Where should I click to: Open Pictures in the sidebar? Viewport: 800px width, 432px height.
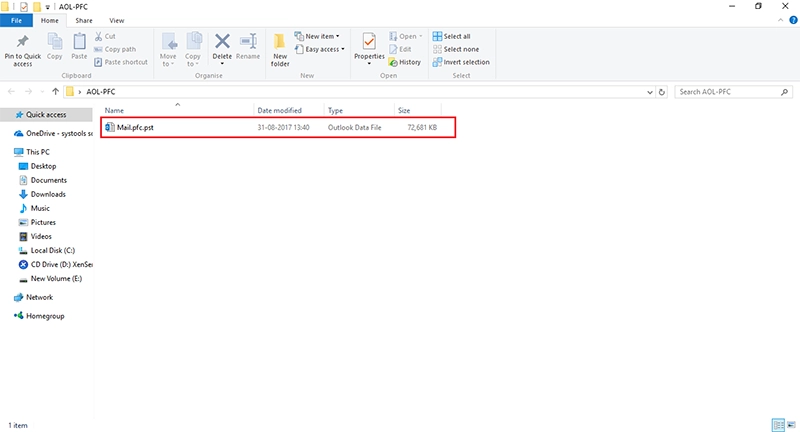(x=37, y=222)
